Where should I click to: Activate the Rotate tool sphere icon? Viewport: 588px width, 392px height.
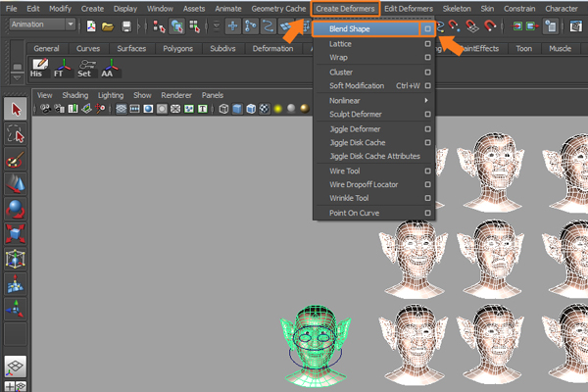click(16, 210)
